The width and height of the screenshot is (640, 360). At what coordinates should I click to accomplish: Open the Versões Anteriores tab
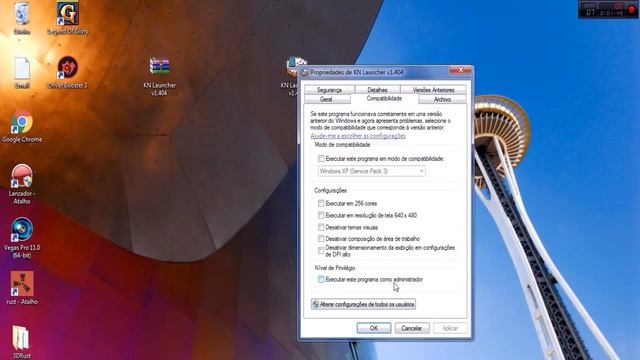tap(433, 90)
